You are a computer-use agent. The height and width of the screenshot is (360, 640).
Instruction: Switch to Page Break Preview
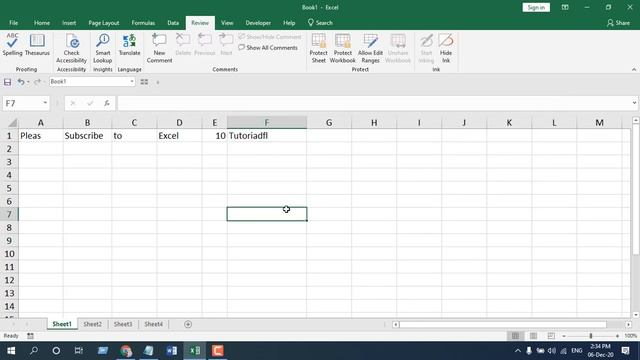(551, 336)
